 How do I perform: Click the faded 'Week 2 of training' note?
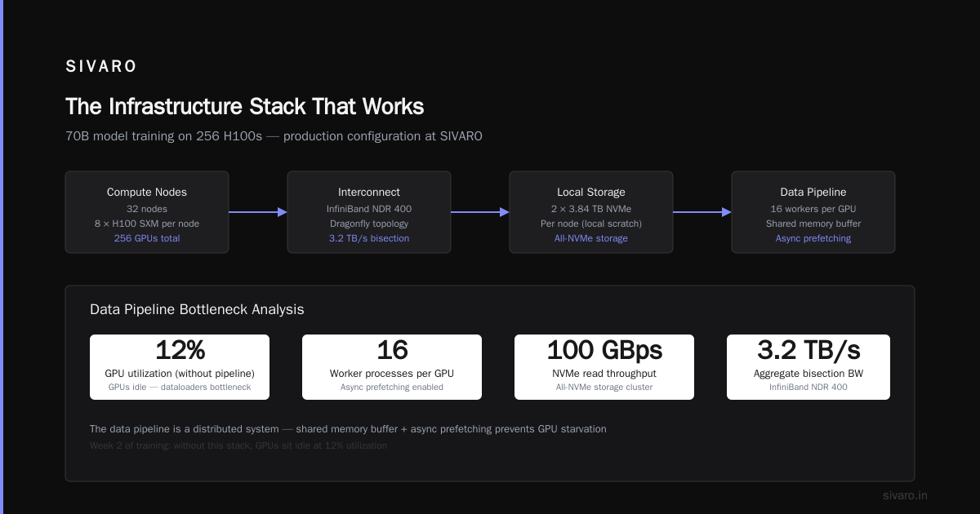pyautogui.click(x=238, y=445)
